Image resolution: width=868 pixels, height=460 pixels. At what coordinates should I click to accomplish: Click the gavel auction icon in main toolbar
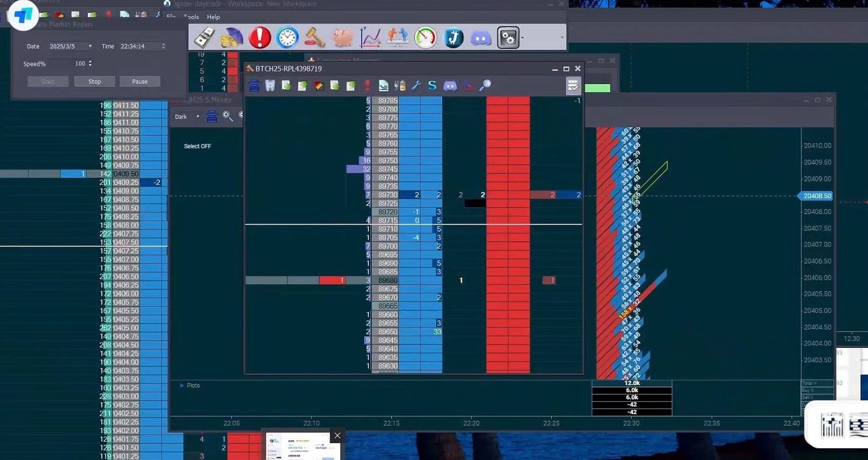click(x=315, y=38)
